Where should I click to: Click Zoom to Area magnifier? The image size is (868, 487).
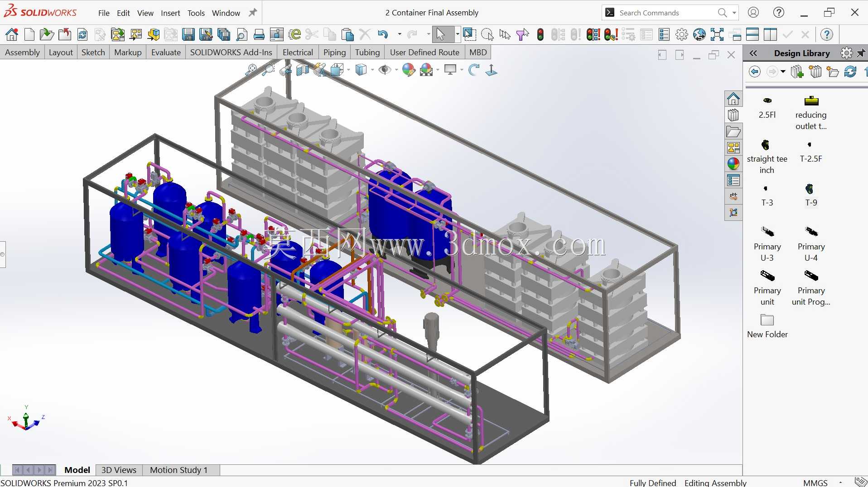269,70
